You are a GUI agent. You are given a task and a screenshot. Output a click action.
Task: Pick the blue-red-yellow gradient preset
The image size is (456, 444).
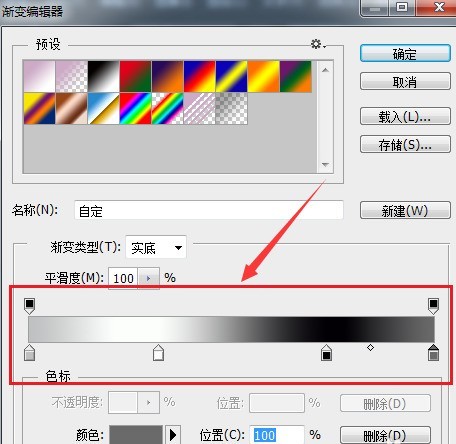pos(200,76)
